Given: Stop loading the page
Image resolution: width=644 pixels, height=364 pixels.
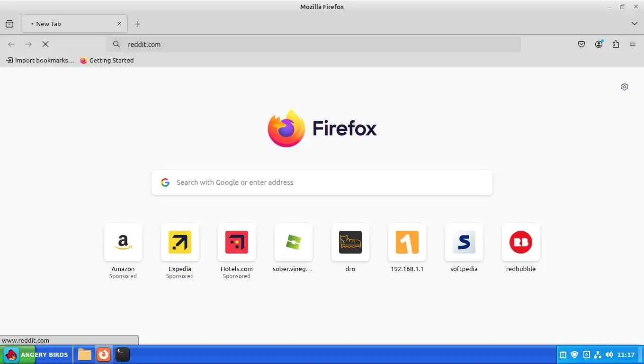Looking at the screenshot, I should coord(45,44).
